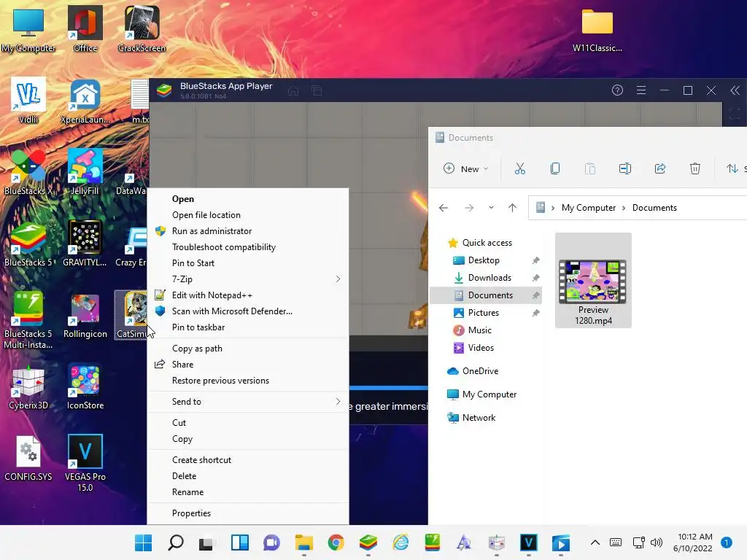Click Restore previous versions
The height and width of the screenshot is (560, 747).
tap(248, 381)
